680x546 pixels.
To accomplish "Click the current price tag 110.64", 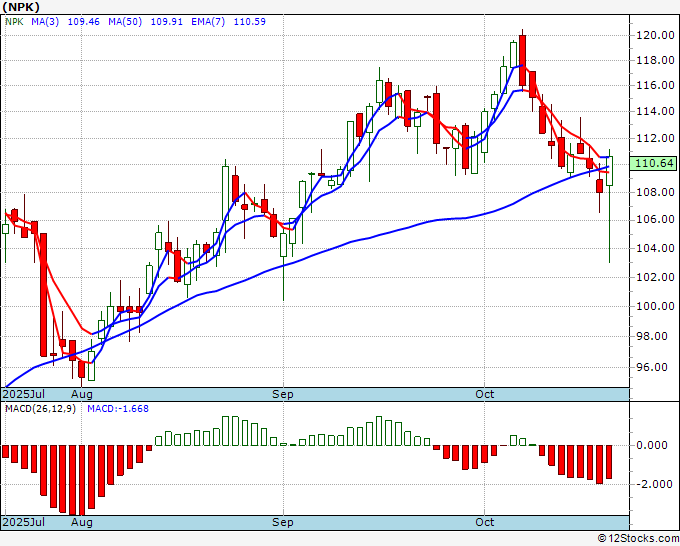I will [653, 163].
